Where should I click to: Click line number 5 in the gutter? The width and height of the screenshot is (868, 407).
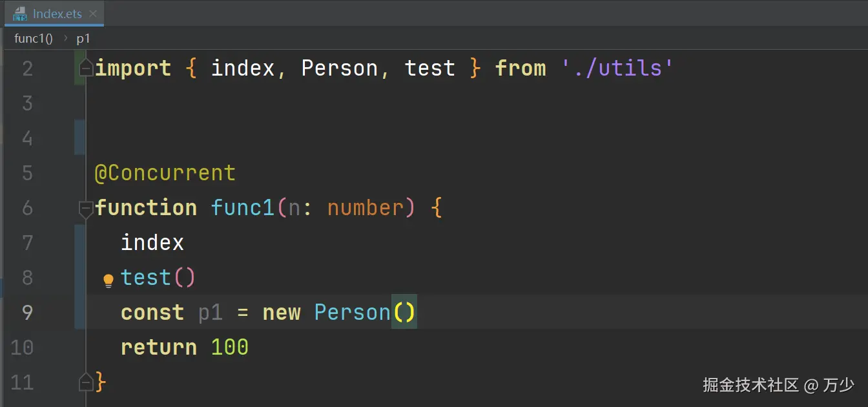(27, 173)
